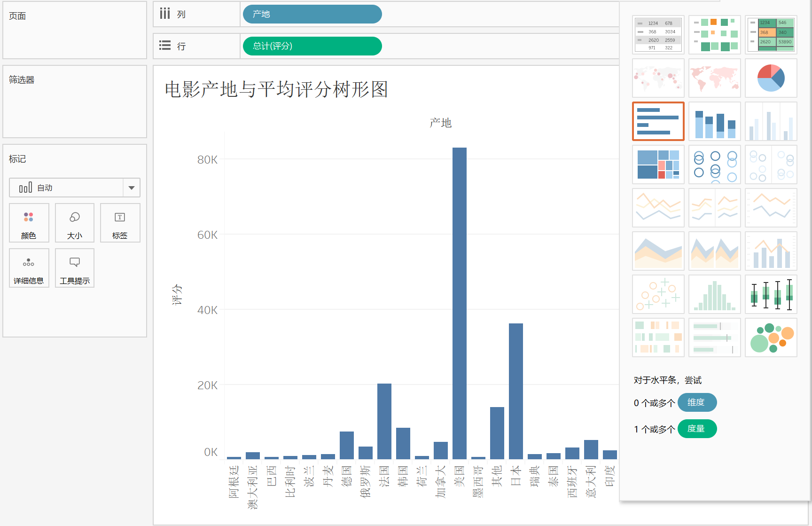Select the filled map chart type

(x=714, y=78)
